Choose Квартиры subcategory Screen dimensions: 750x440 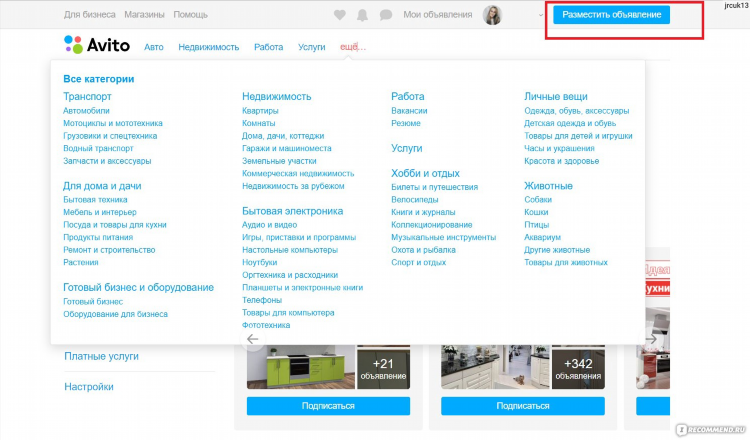tap(260, 110)
